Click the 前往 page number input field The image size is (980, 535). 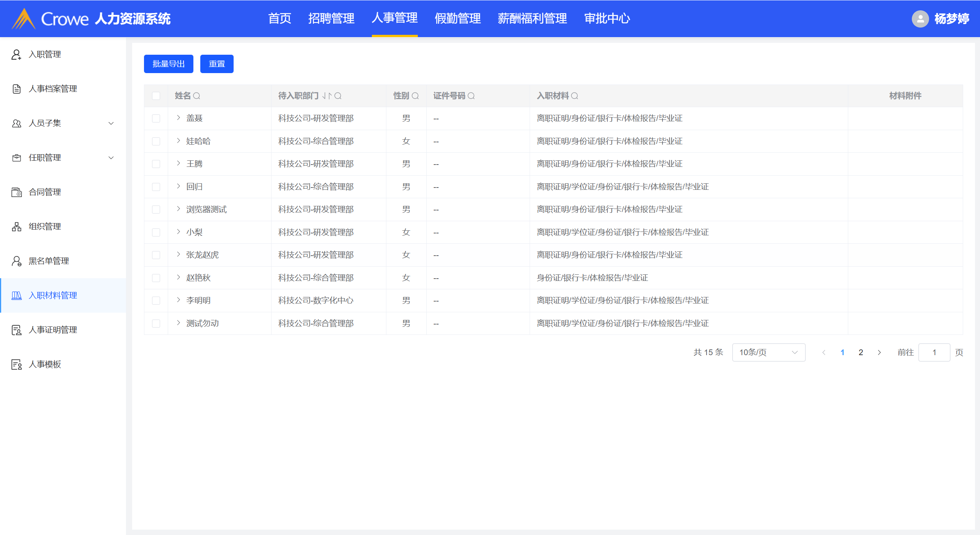[934, 352]
